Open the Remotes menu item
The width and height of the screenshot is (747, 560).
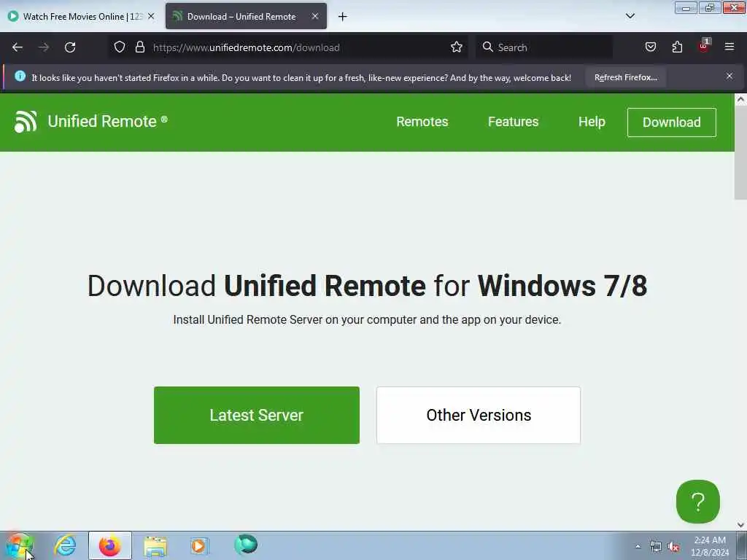pyautogui.click(x=422, y=122)
